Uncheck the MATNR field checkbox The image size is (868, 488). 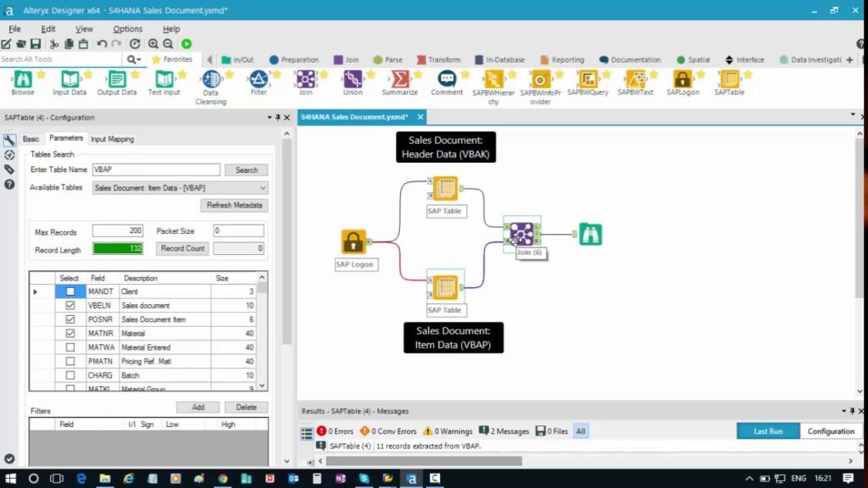pos(70,334)
